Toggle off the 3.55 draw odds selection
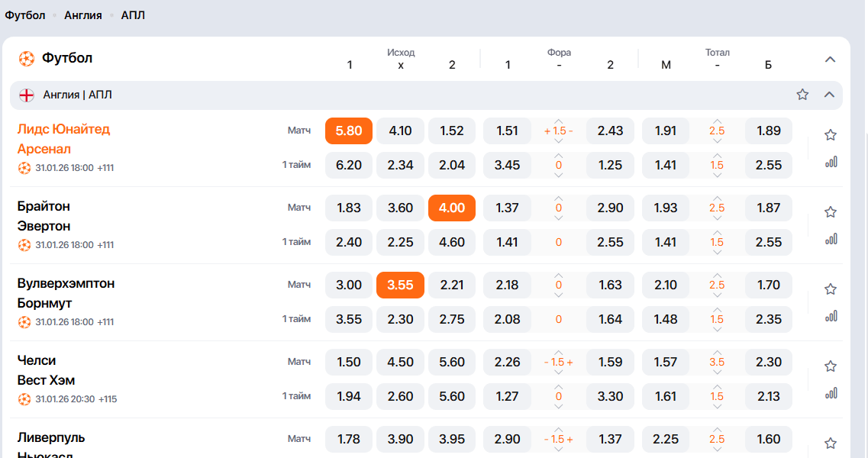Screen dimensions: 868x458 400,285
